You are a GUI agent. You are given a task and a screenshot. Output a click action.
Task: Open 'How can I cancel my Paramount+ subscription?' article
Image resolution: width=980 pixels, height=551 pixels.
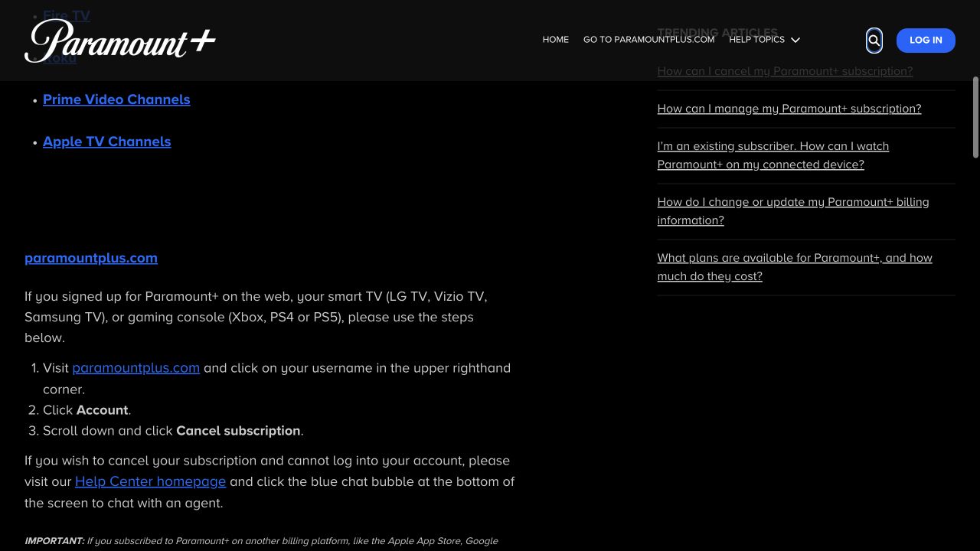point(785,71)
